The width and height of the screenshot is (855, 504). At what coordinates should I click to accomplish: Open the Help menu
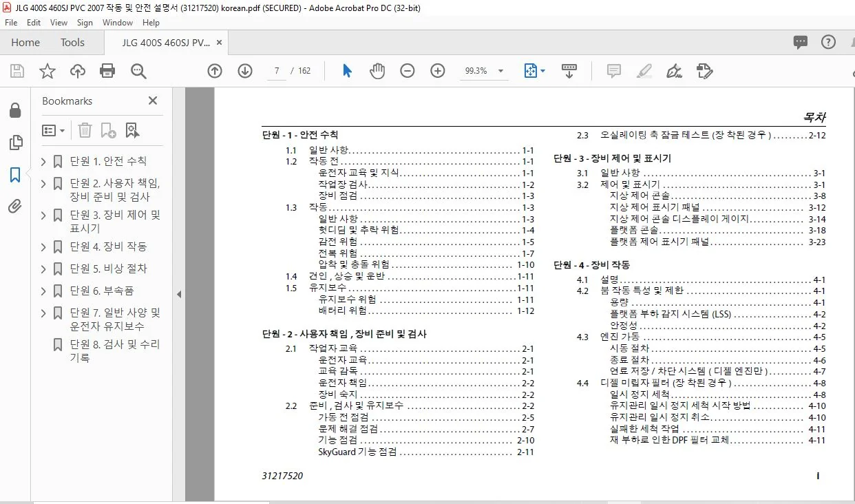click(151, 23)
